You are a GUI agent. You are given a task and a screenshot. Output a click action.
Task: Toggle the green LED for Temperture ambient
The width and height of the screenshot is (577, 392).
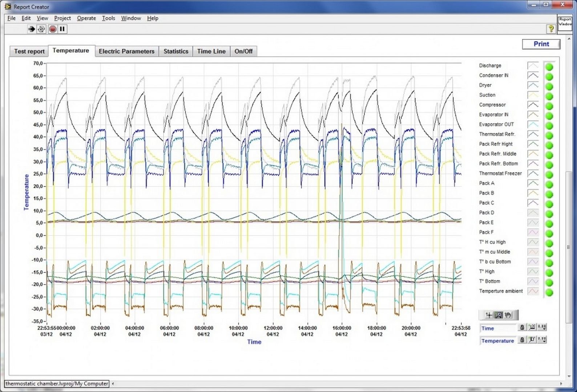tap(549, 292)
